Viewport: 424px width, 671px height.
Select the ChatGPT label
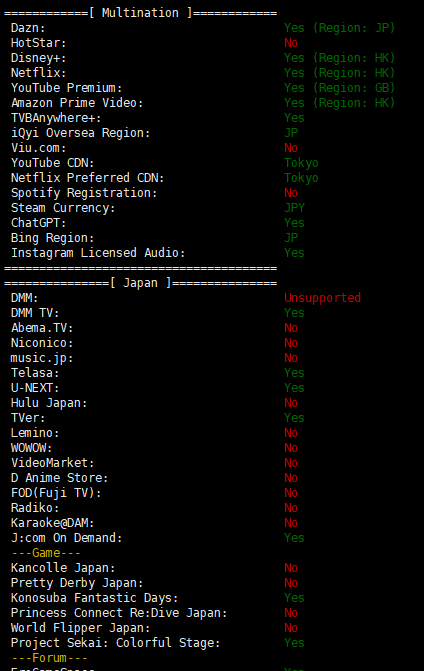[39, 223]
